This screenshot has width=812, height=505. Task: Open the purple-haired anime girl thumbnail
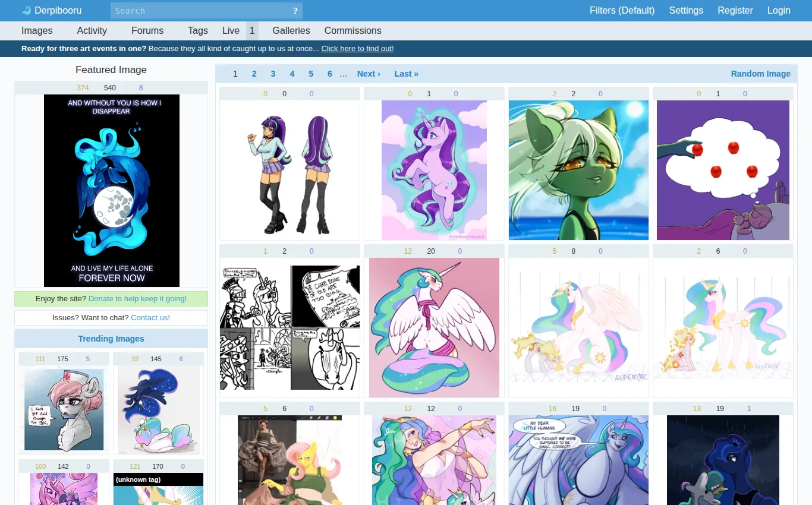pos(289,171)
